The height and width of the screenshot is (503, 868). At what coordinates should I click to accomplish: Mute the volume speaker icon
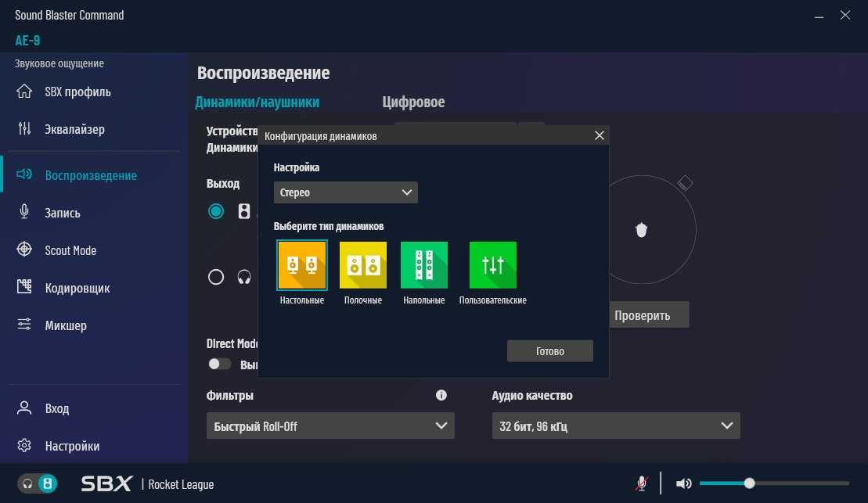[683, 483]
